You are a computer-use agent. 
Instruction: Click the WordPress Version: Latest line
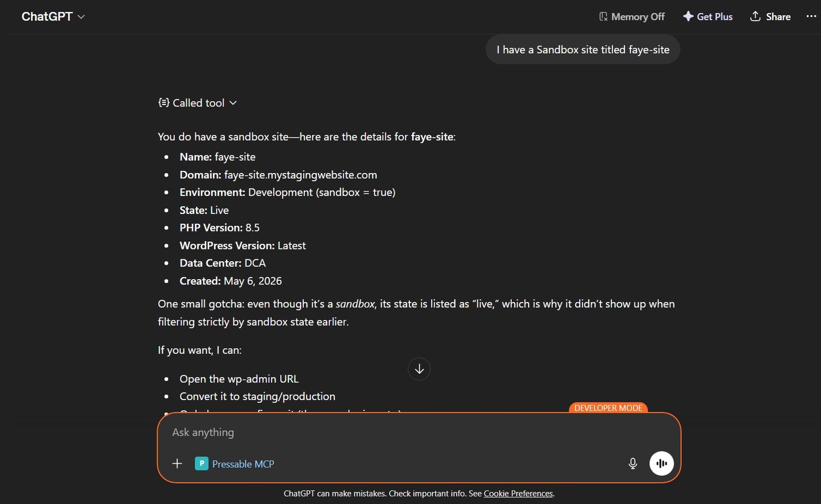[x=242, y=246]
